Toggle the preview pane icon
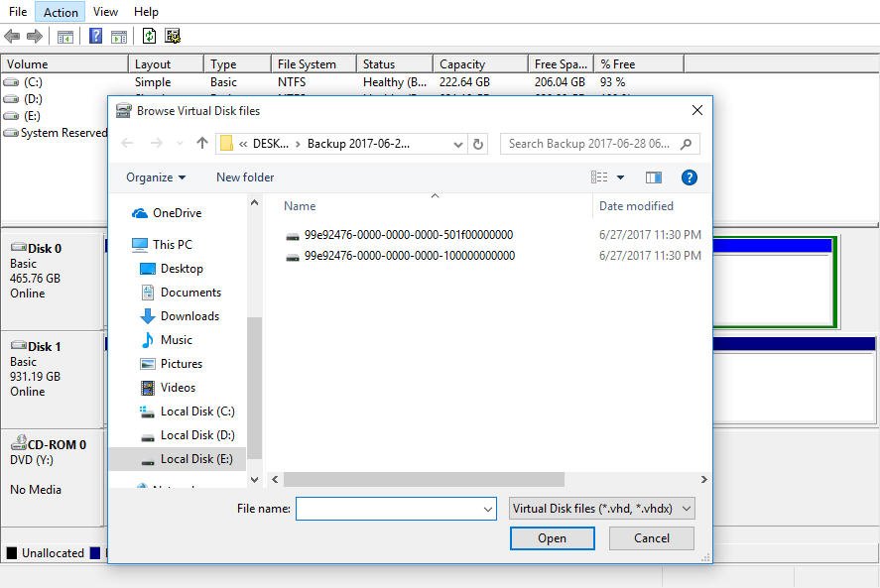880x588 pixels. (x=653, y=177)
